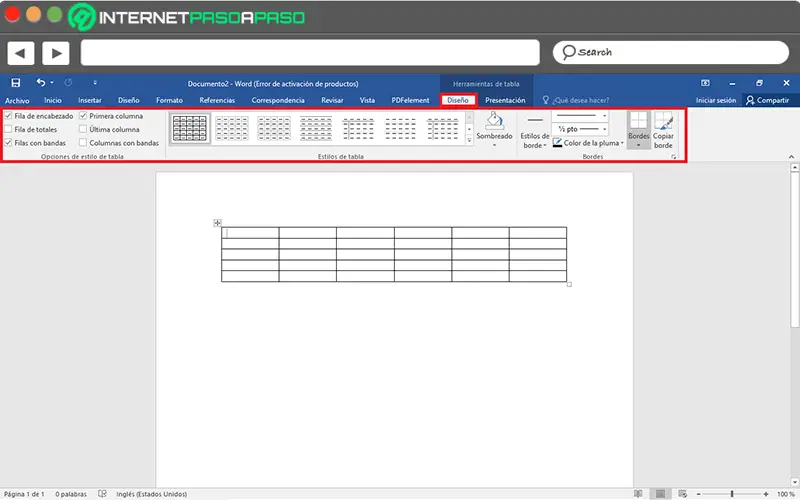
Task: Select the seventh, last visible table style thumbnail
Action: (x=442, y=128)
